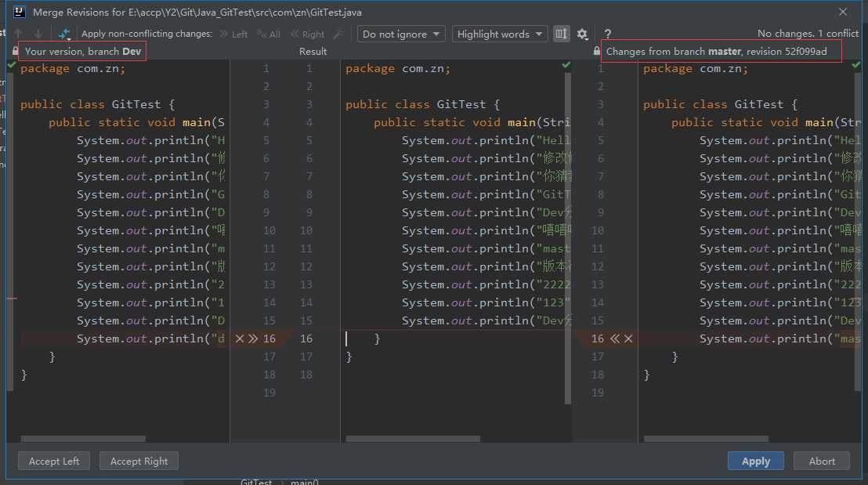Click 'No changes. 1 conflict' status text

[x=808, y=34]
